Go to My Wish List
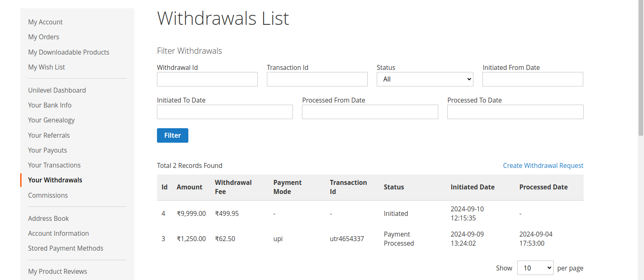Viewport: 644px width, 280px height. [46, 67]
